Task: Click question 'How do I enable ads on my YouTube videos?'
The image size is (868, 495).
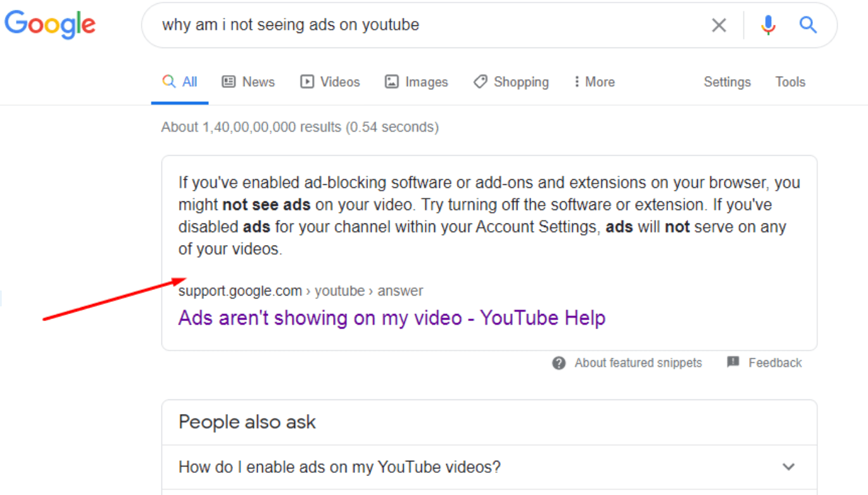Action: coord(339,467)
